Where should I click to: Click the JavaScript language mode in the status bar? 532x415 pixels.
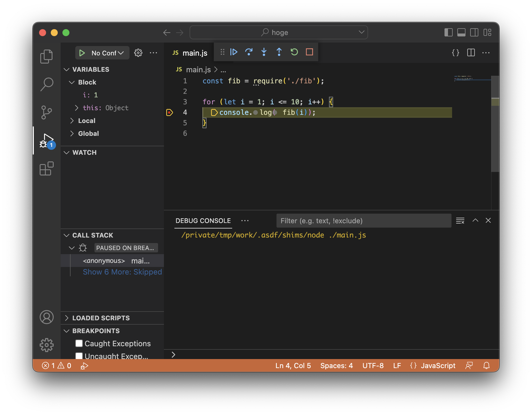pyautogui.click(x=438, y=366)
